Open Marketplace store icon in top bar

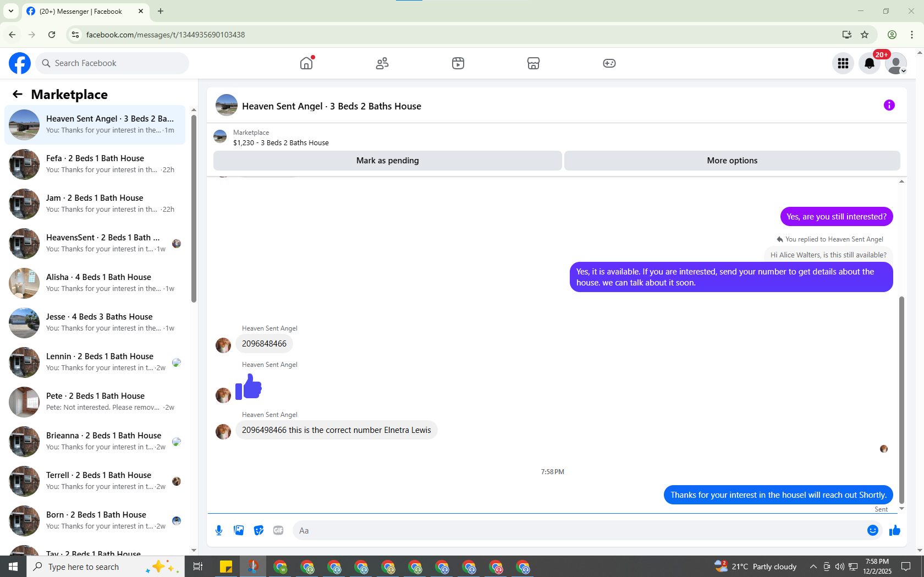(533, 63)
